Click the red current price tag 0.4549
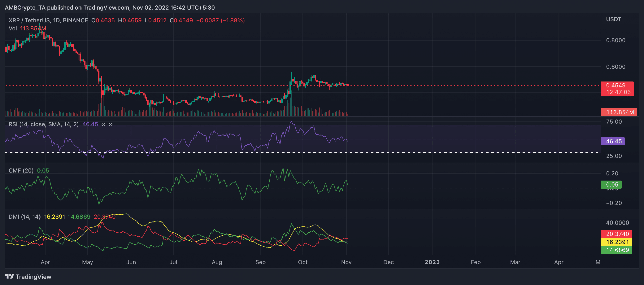Screen dimensions: 644x285 coord(617,89)
